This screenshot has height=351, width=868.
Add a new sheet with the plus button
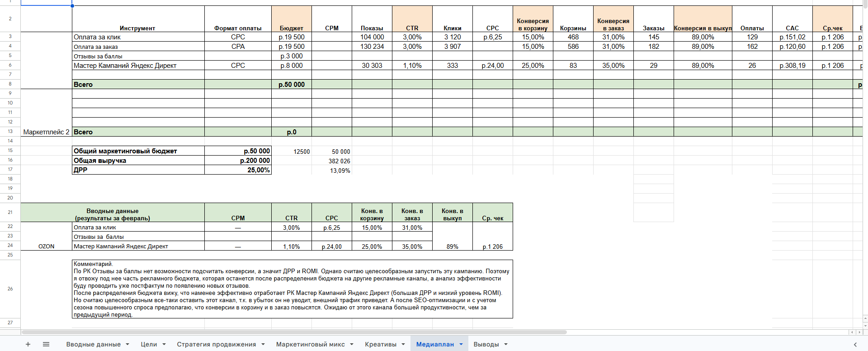(x=28, y=344)
